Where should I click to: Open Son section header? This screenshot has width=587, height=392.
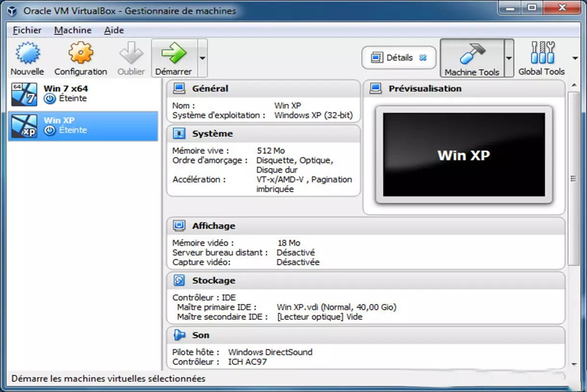click(366, 335)
